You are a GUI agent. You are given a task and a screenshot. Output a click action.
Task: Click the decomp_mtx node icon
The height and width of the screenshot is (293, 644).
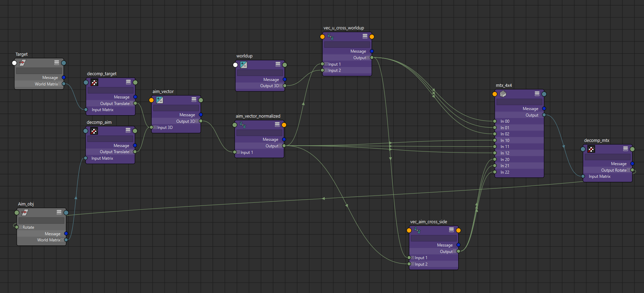tap(591, 149)
